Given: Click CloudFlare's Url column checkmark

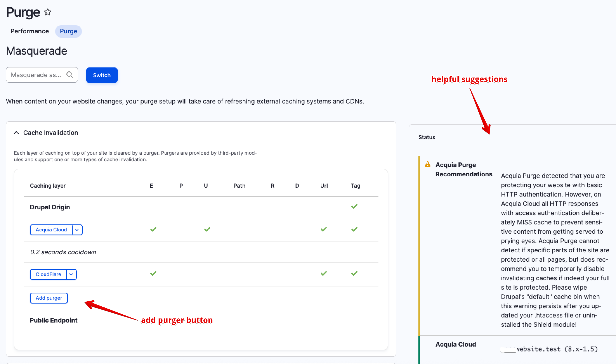Looking at the screenshot, I should (324, 273).
